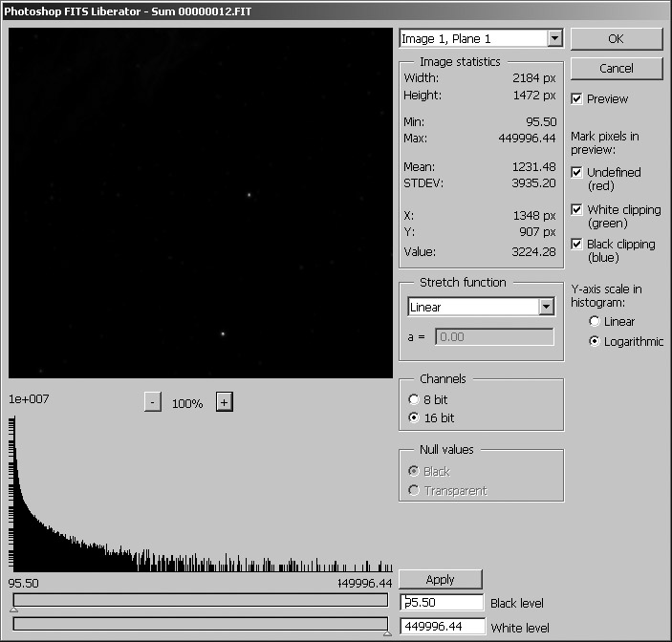Click the zoom out minus button

point(153,402)
